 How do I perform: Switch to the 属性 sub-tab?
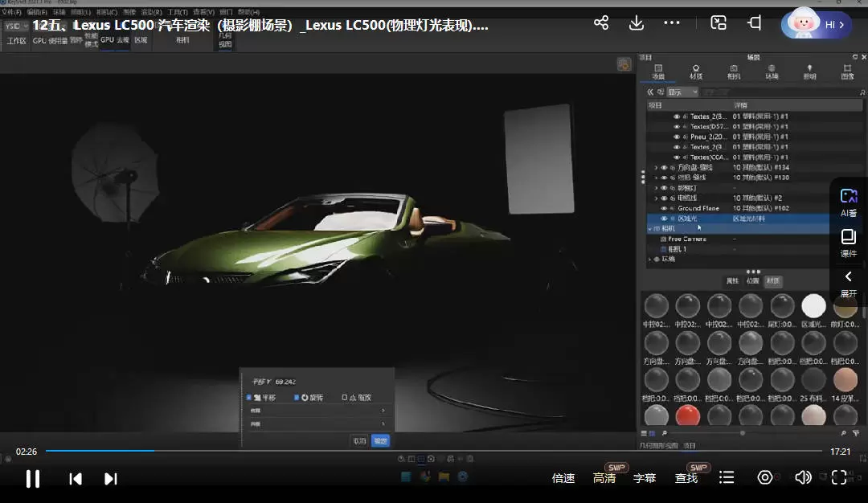[732, 281]
